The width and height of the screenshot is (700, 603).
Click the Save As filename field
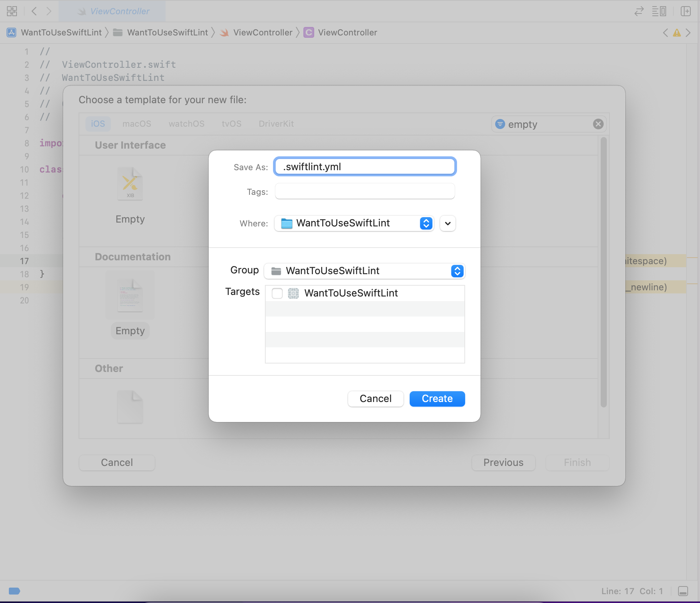click(x=365, y=167)
